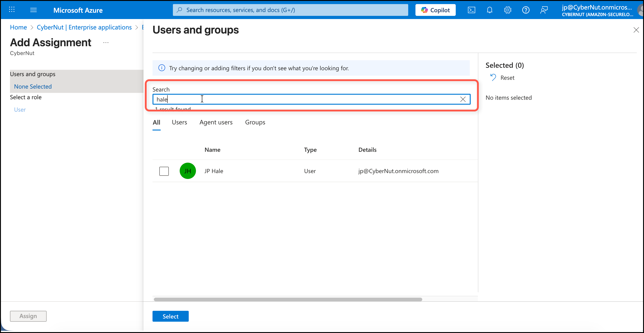
Task: Open CyberNut Enterprise applications breadcrumb
Action: click(84, 27)
